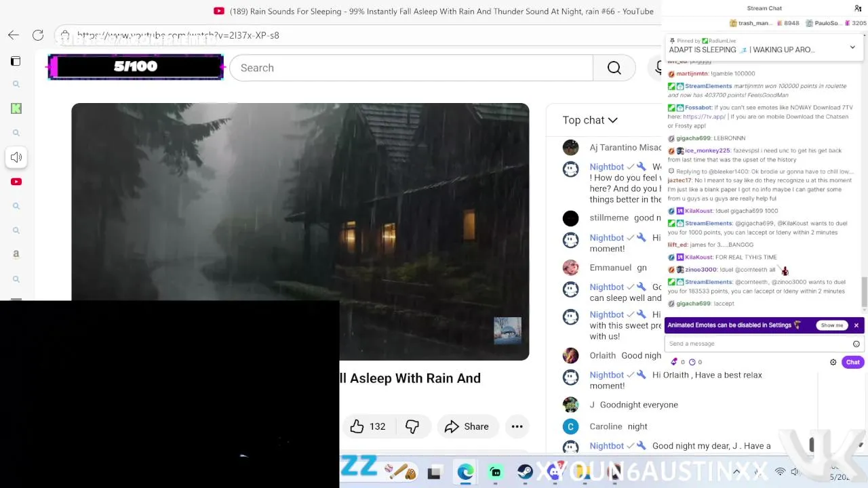Dismiss the Animated Emotes banner
This screenshot has width=868, height=488.
pos(856,325)
